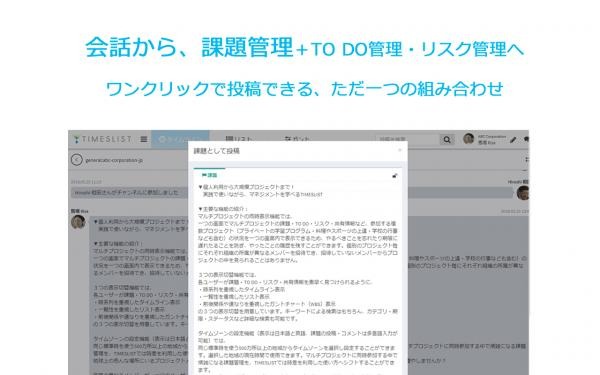
Task: Click the ABC Corporation account name
Action: point(492,137)
